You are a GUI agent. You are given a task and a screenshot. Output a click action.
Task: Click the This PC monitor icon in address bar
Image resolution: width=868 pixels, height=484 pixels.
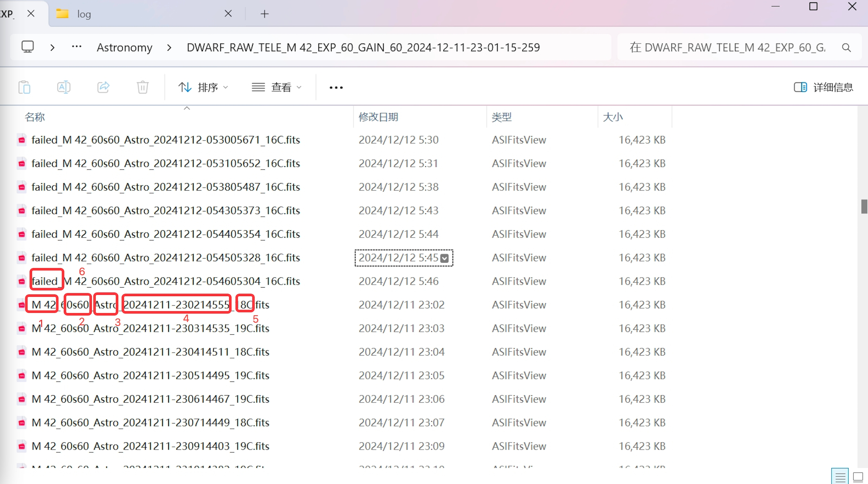pyautogui.click(x=28, y=47)
